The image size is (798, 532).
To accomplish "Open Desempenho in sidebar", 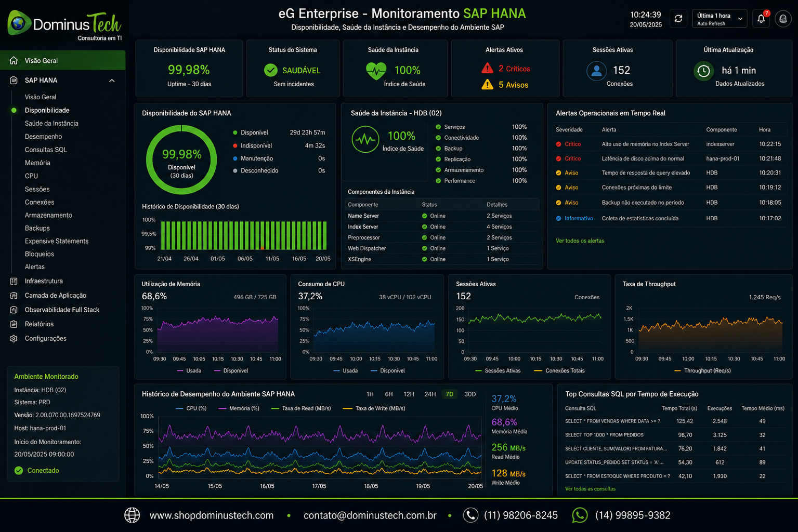I will [x=43, y=137].
